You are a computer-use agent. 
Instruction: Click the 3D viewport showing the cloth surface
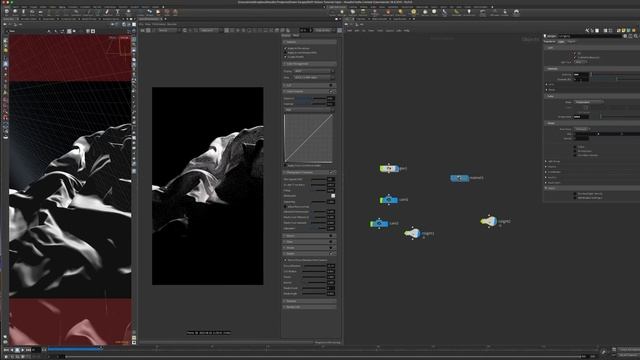70,190
